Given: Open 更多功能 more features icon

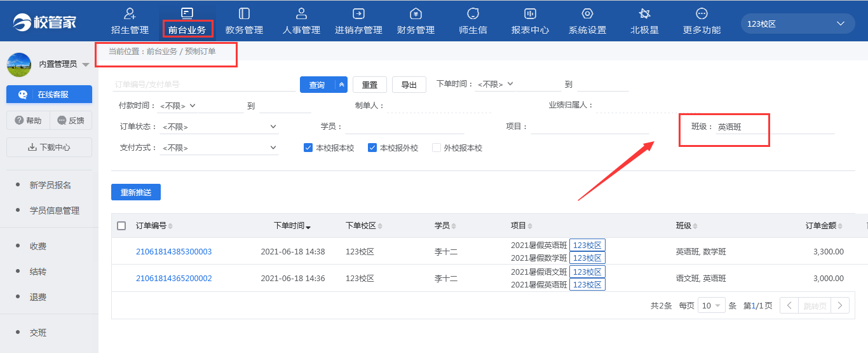Looking at the screenshot, I should tap(702, 13).
